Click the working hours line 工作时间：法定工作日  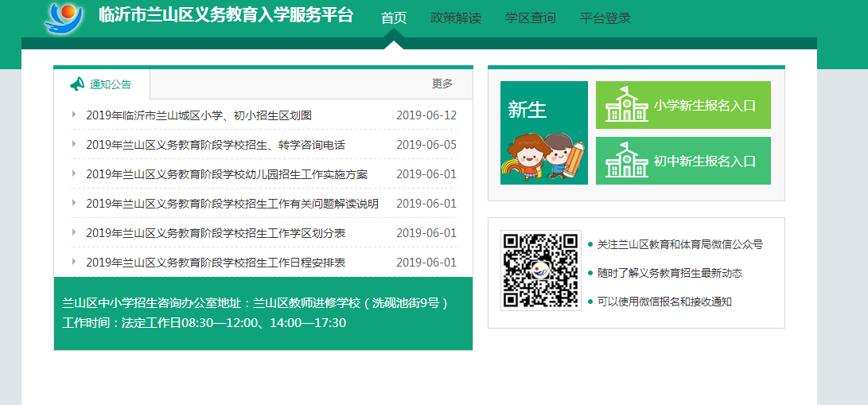point(204,322)
